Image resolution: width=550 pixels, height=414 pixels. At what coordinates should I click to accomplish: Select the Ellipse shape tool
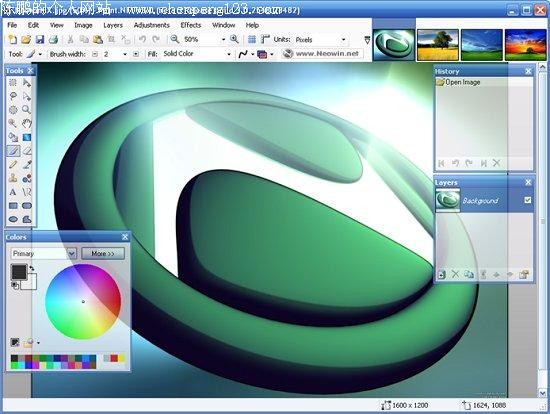(x=13, y=219)
